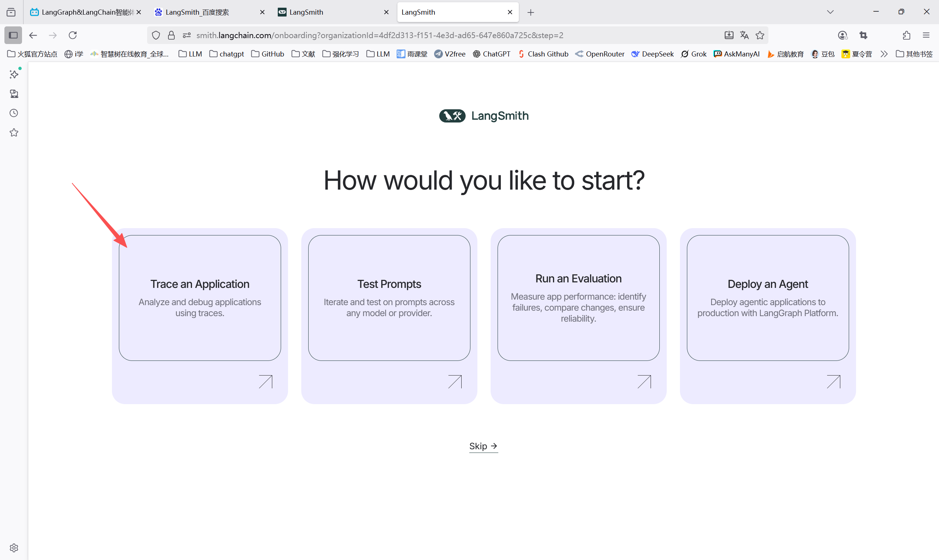The image size is (939, 560).
Task: Open the AI sparkle sidebar icon
Action: tap(14, 74)
